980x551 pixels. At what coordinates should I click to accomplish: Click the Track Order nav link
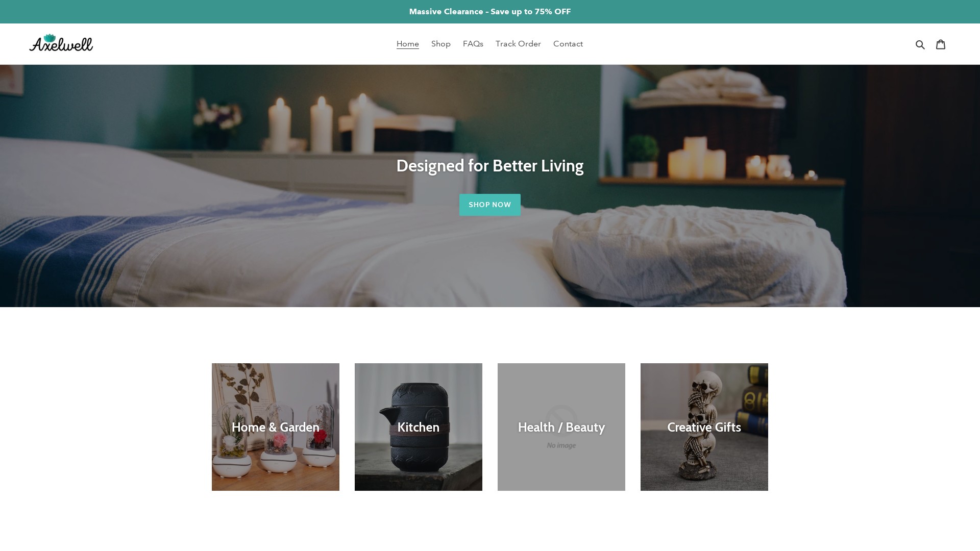point(518,44)
